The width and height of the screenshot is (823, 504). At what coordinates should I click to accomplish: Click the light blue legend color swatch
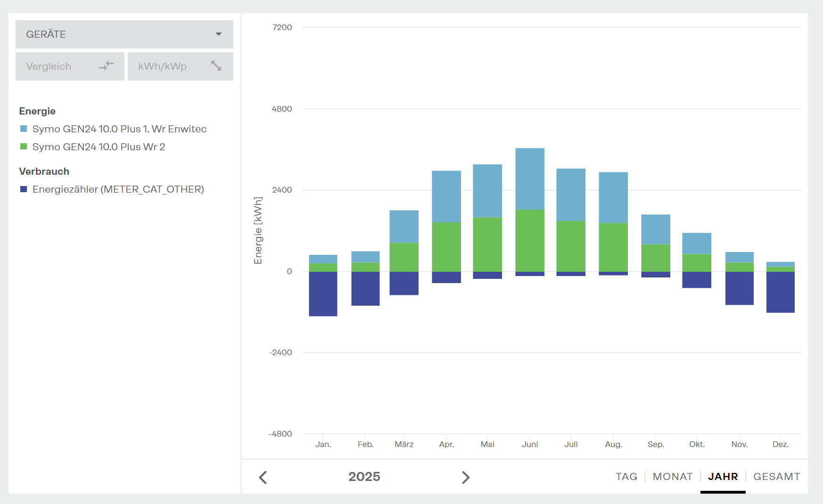tap(24, 129)
